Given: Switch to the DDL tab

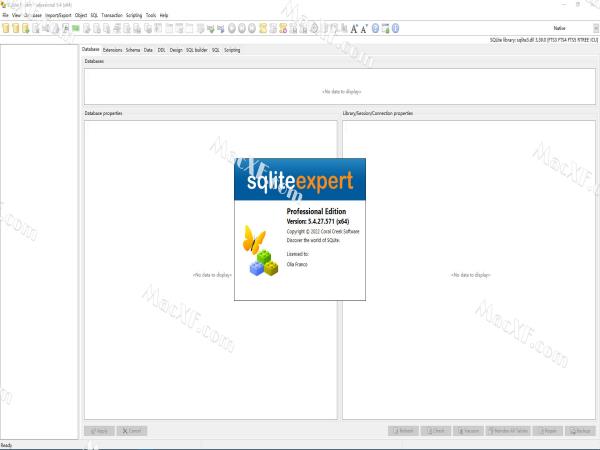Looking at the screenshot, I should click(x=161, y=50).
